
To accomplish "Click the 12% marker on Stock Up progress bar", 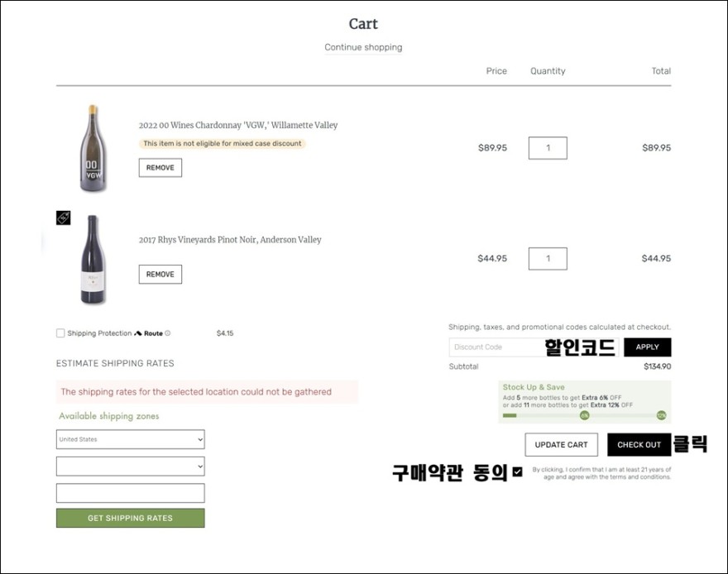I will [661, 415].
